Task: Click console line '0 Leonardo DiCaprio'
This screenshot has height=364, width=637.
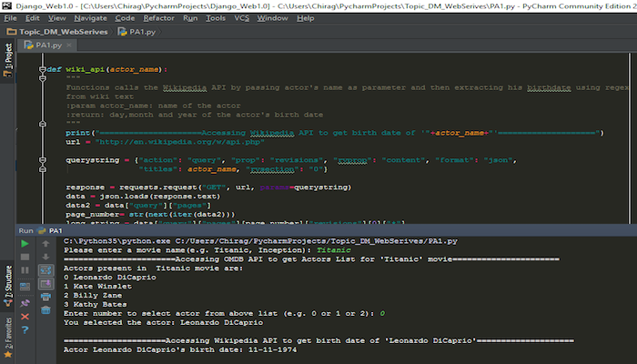Action: [110, 278]
